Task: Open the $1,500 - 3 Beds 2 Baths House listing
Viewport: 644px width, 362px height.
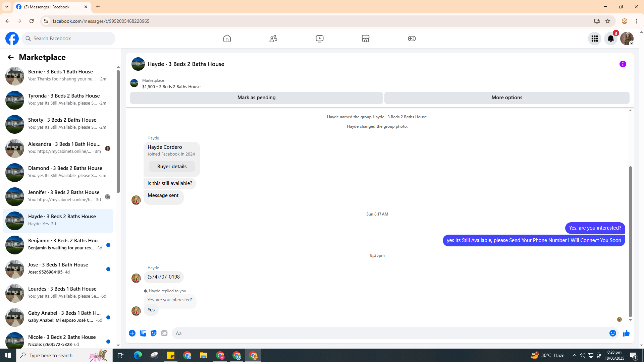Action: pyautogui.click(x=171, y=86)
